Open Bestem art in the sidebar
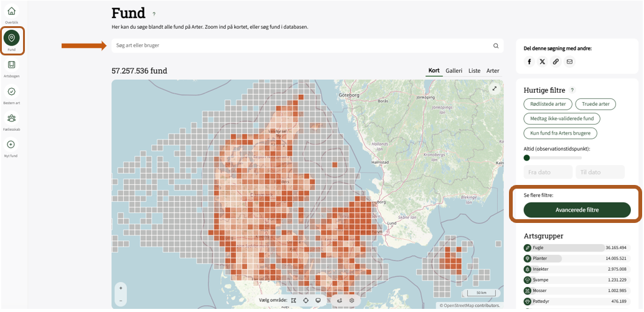Image resolution: width=644 pixels, height=312 pixels. pos(11,92)
